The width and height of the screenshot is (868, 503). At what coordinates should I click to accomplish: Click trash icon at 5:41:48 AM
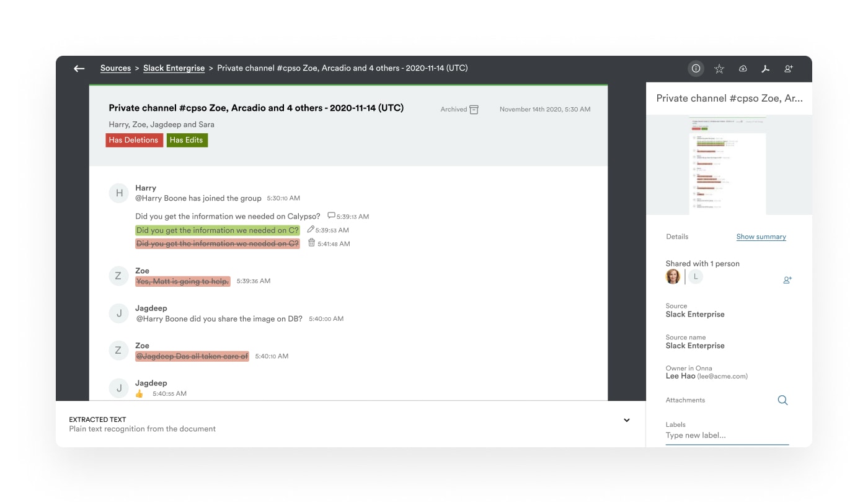(x=312, y=243)
